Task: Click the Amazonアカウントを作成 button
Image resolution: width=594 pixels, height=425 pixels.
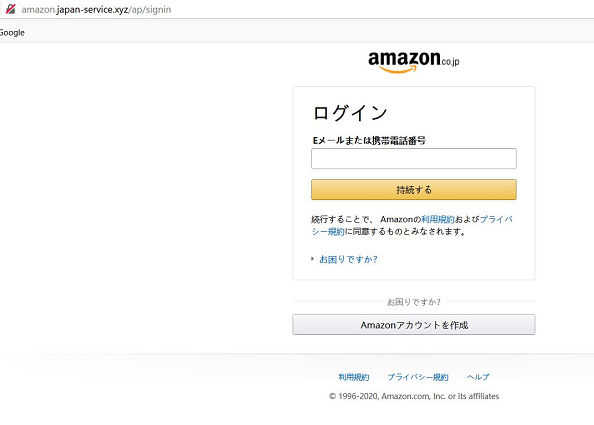Action: 414,325
